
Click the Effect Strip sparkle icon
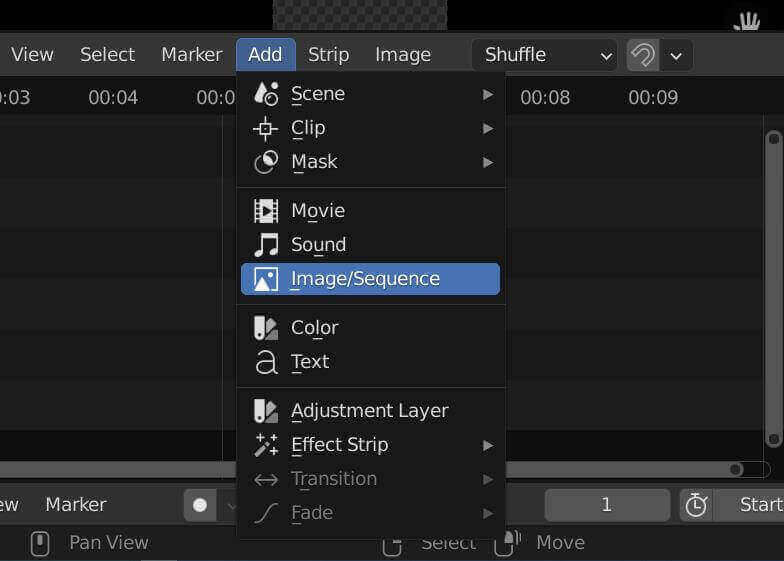pyautogui.click(x=266, y=445)
